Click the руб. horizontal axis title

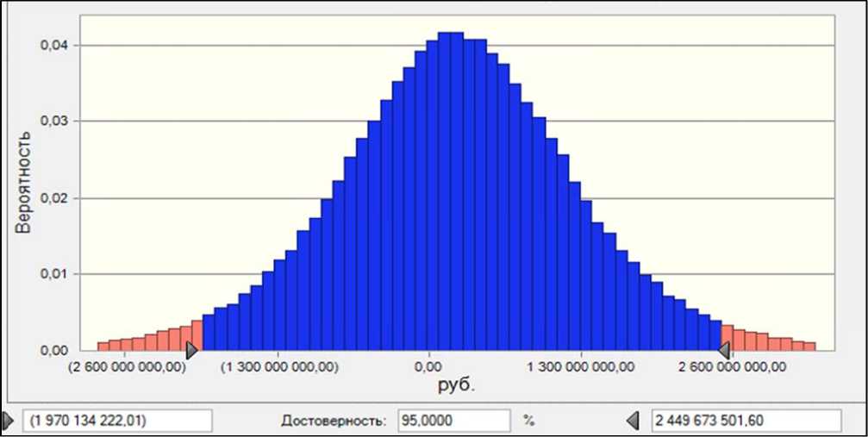[457, 385]
